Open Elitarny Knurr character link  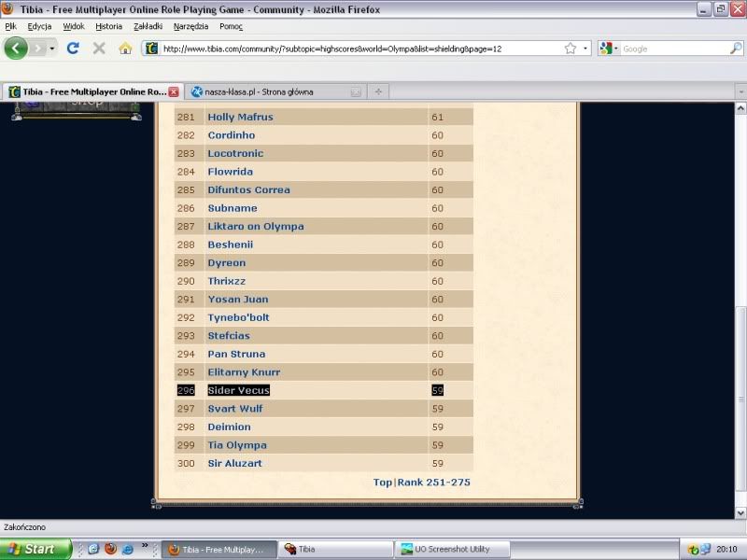pos(244,371)
